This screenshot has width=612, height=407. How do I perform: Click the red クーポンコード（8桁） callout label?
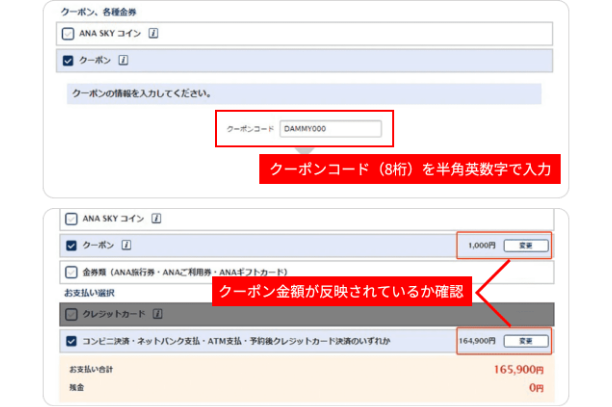point(409,168)
